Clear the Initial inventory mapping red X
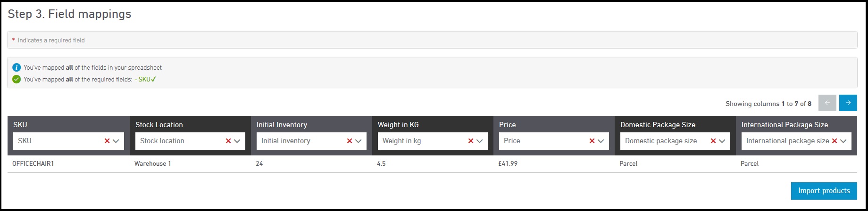The width and height of the screenshot is (868, 211). [x=350, y=141]
